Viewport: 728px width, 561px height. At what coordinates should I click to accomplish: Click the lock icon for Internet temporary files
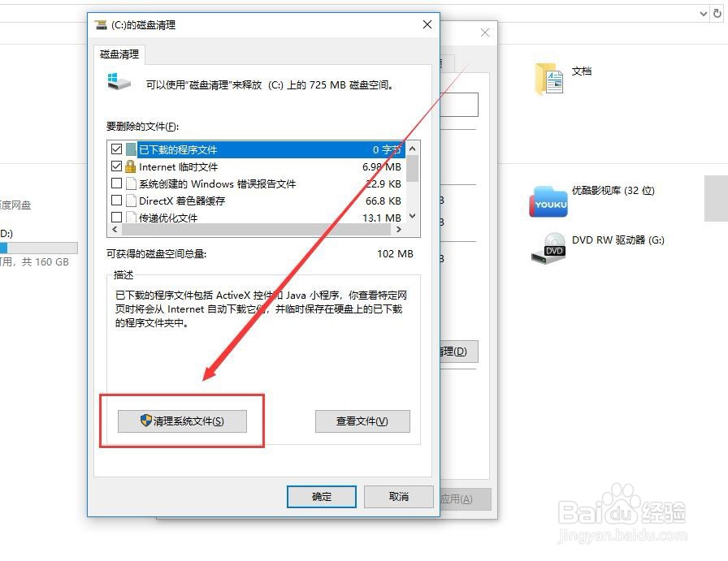(x=131, y=166)
